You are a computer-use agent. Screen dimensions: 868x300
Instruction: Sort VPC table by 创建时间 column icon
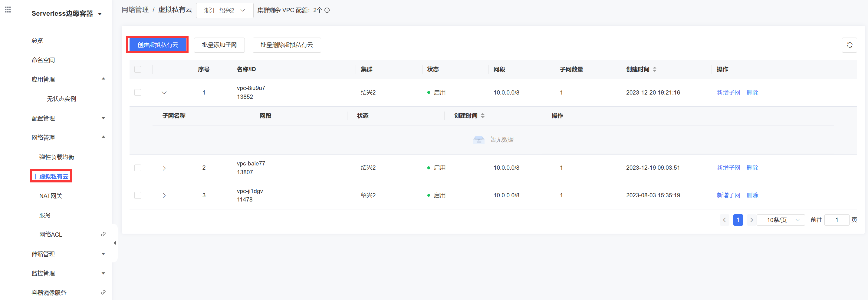654,69
